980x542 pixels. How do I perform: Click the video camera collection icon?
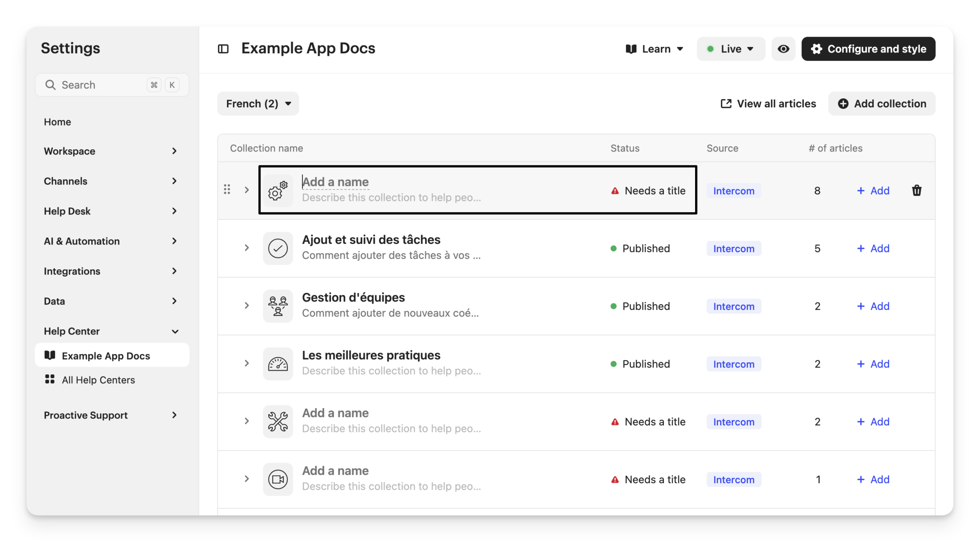click(x=278, y=479)
